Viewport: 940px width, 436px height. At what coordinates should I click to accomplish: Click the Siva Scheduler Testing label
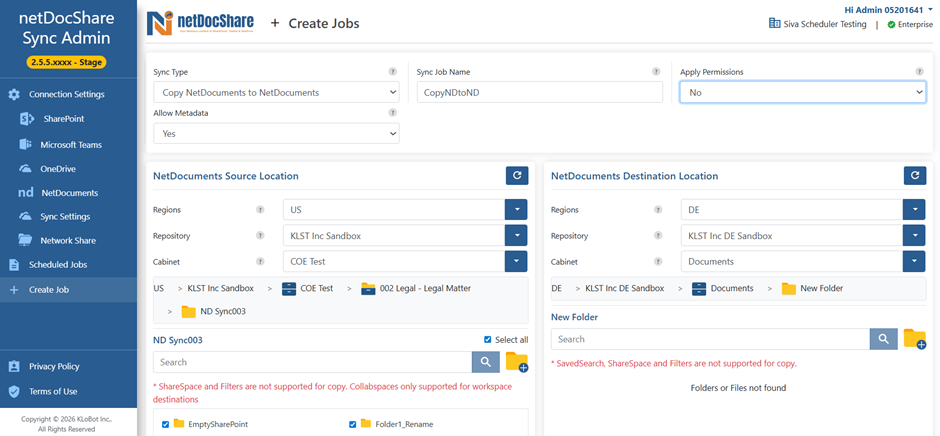pyautogui.click(x=825, y=25)
